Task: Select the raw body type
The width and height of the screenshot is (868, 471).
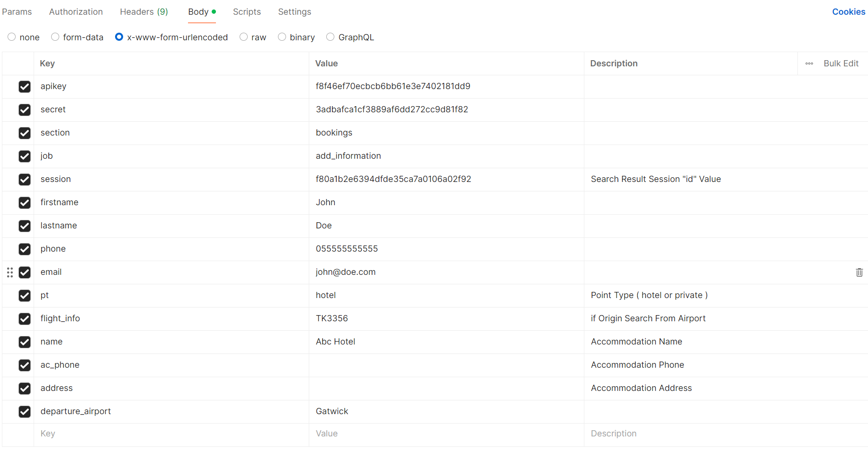Action: point(244,37)
